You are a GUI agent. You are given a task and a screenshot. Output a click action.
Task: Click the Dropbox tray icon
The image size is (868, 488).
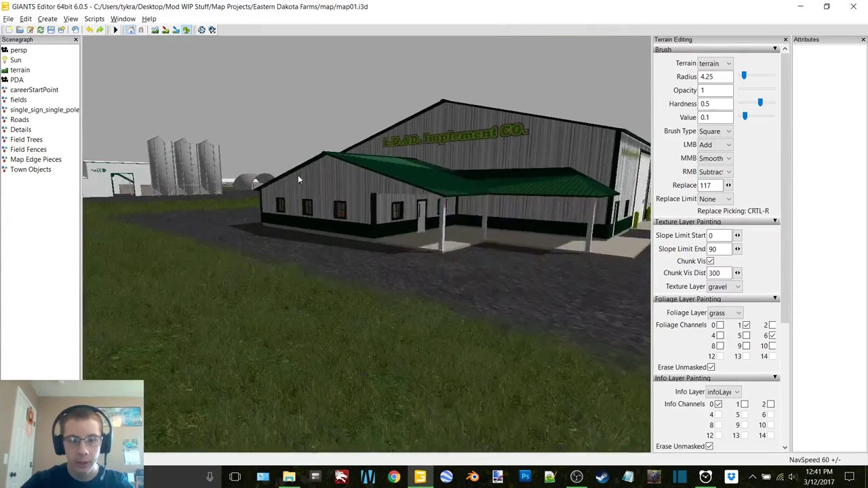coord(731,476)
